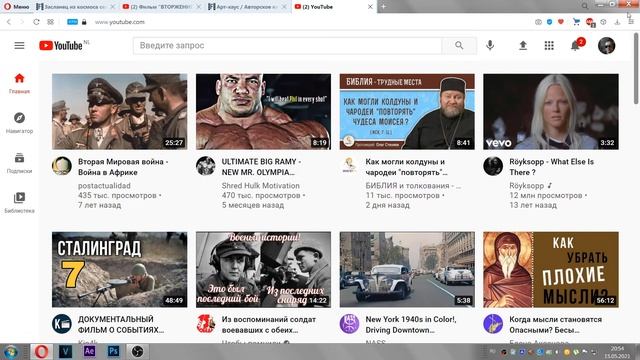
Task: Go to Главная in the sidebar
Action: (x=19, y=83)
